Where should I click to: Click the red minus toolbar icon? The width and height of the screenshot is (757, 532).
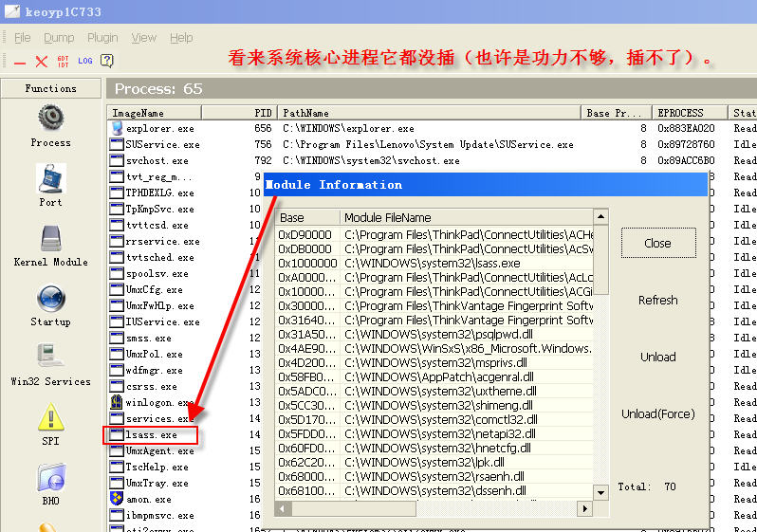coord(20,62)
